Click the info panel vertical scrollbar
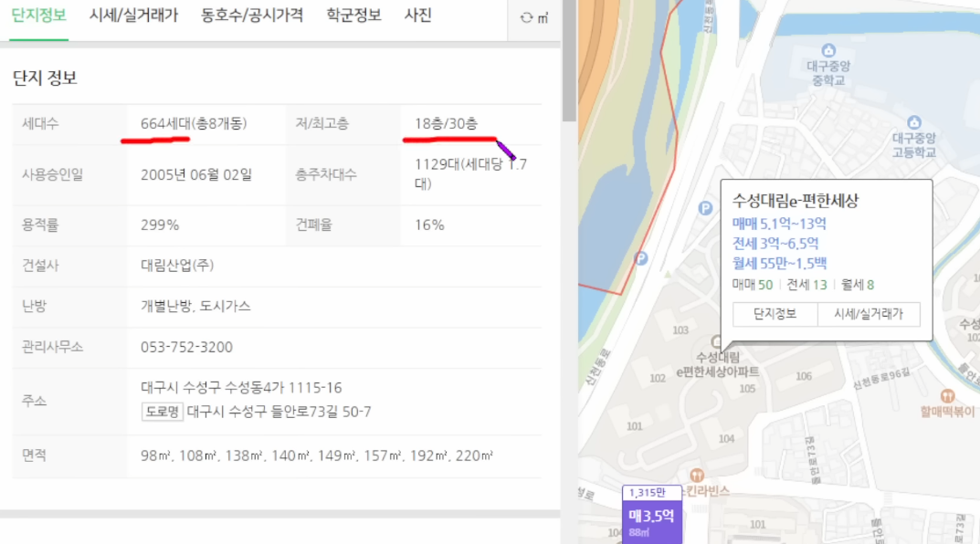Viewport: 980px width, 544px height. 569,60
